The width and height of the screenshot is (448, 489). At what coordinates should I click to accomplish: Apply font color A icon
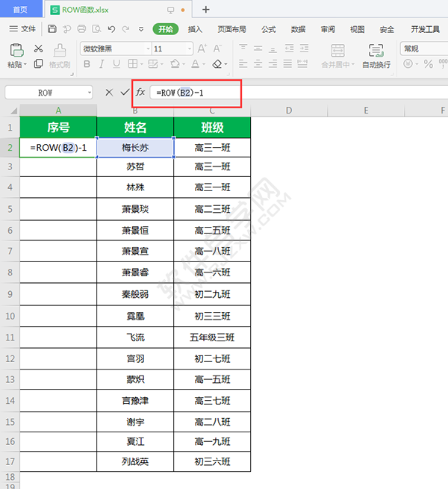click(x=196, y=64)
